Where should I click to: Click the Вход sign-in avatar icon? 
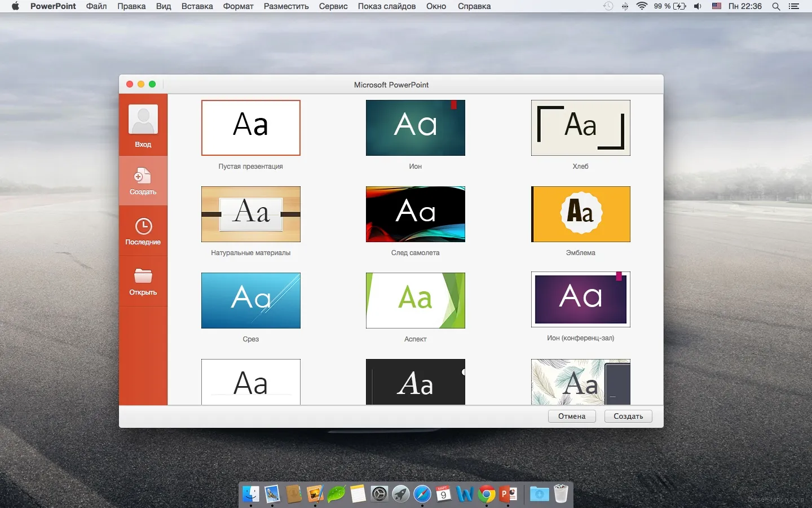pyautogui.click(x=143, y=120)
